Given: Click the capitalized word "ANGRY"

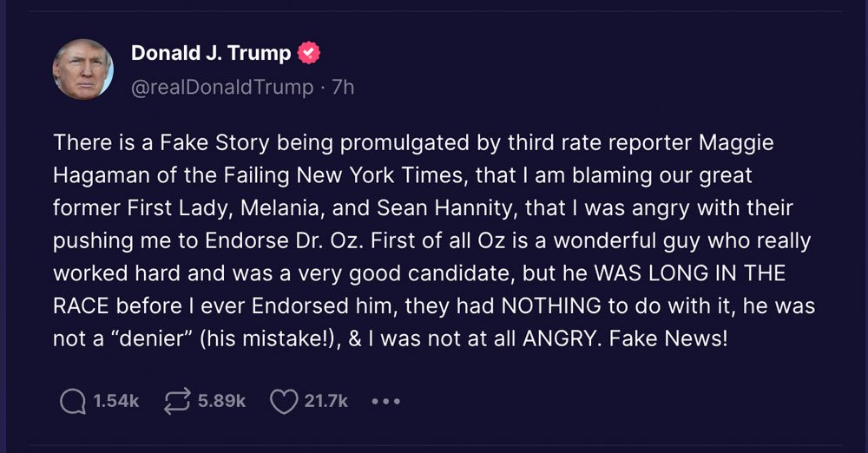Looking at the screenshot, I should point(559,338).
